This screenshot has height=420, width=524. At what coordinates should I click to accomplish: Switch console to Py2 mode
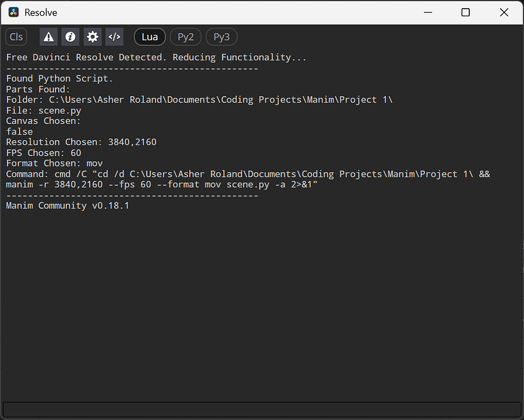pyautogui.click(x=186, y=37)
